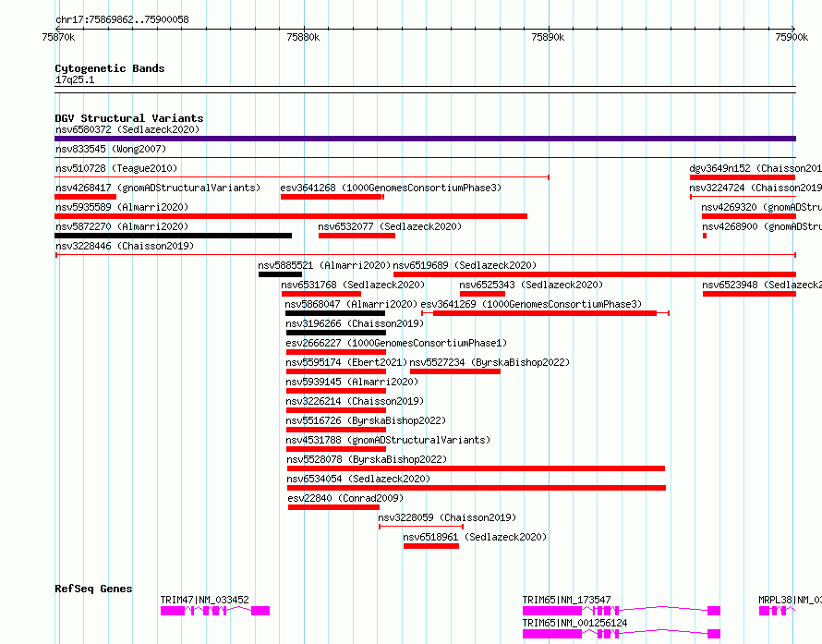Select the red nsv5527234 variant bar
The image size is (822, 644).
pos(455,371)
